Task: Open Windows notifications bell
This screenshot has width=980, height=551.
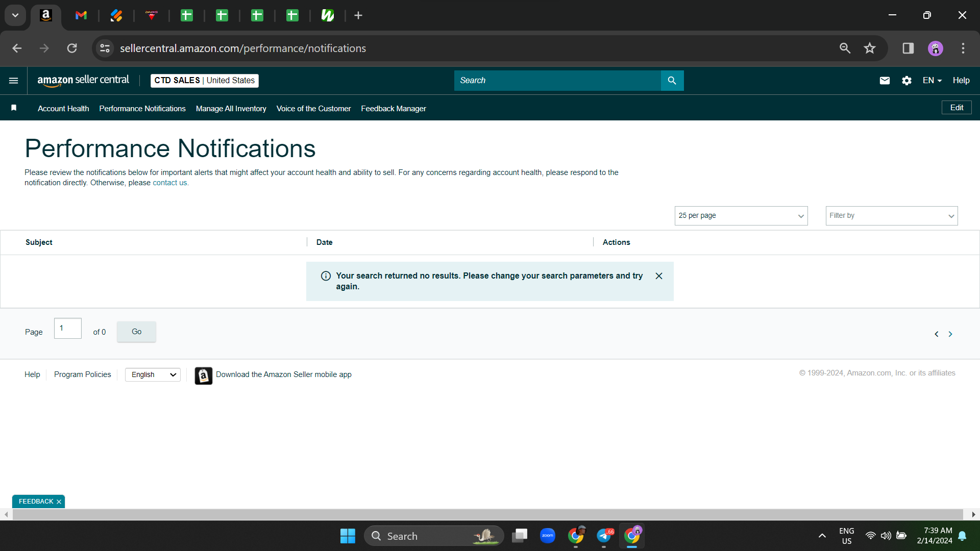Action: coord(962,536)
